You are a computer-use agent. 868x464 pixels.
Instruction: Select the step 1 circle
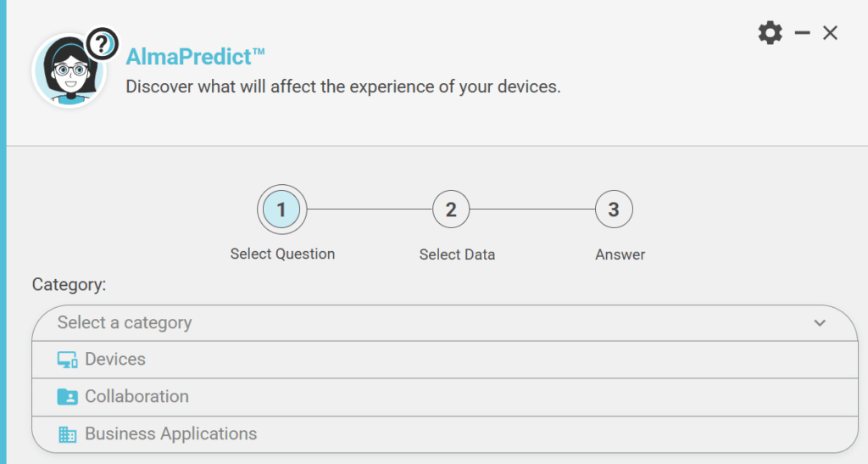point(281,210)
